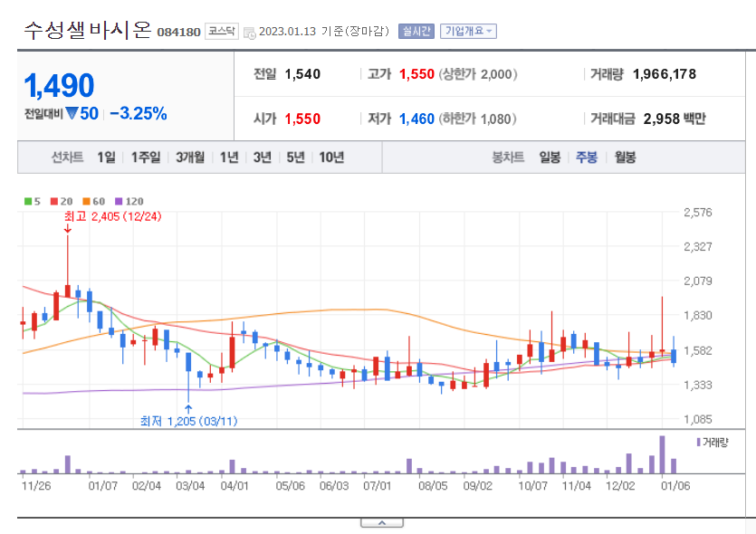
Task: Click the red 20-day average legend swatch
Action: pyautogui.click(x=54, y=202)
